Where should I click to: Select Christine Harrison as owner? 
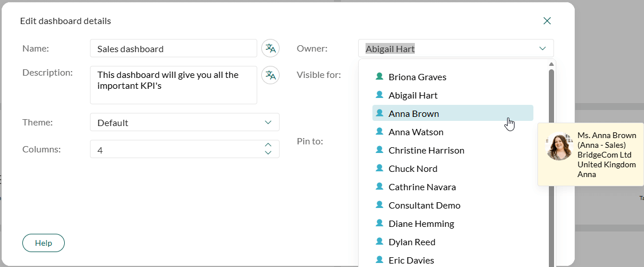point(453,150)
